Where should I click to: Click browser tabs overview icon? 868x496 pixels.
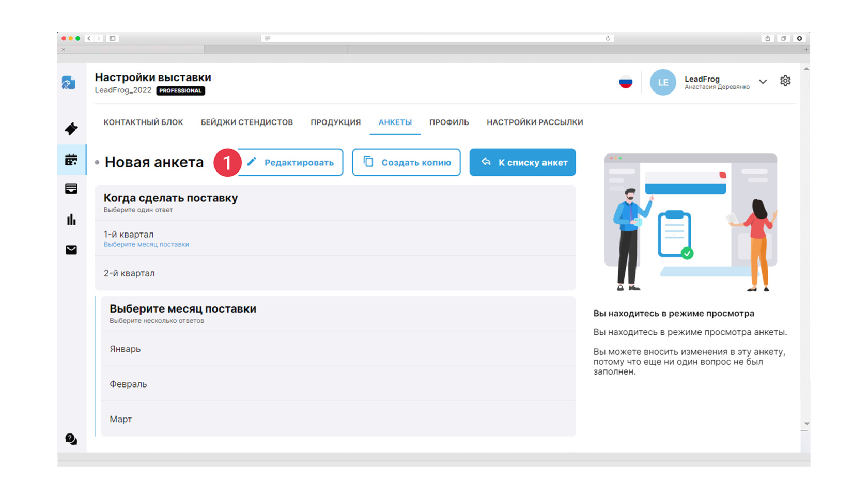(784, 38)
